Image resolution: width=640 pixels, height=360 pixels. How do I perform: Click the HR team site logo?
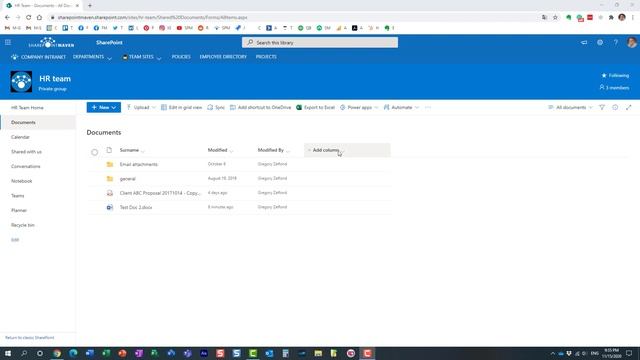coord(21,82)
